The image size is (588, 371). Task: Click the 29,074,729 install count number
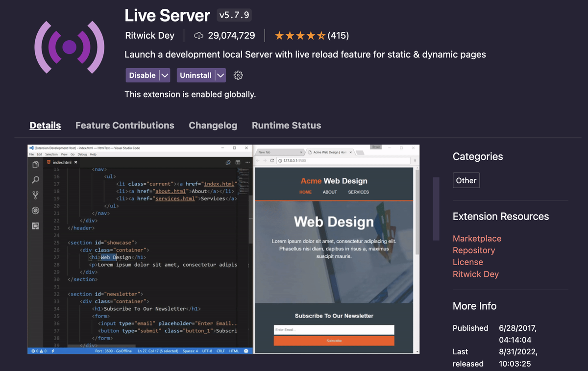[x=231, y=35]
